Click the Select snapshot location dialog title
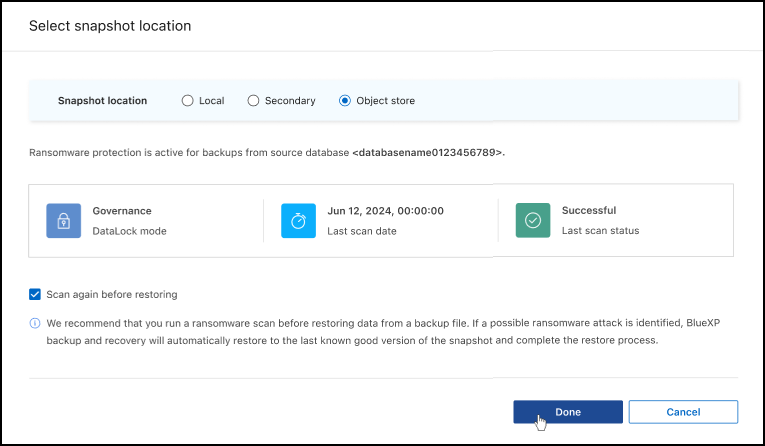 (109, 25)
